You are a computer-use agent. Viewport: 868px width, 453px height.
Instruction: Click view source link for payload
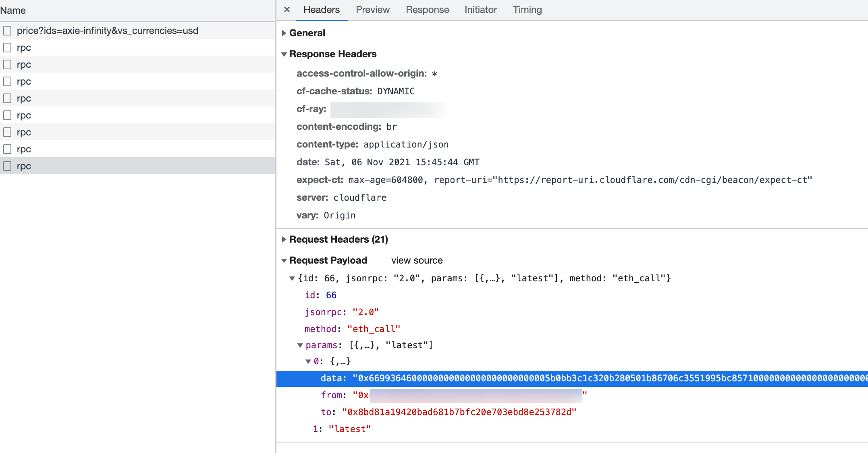pyautogui.click(x=417, y=260)
